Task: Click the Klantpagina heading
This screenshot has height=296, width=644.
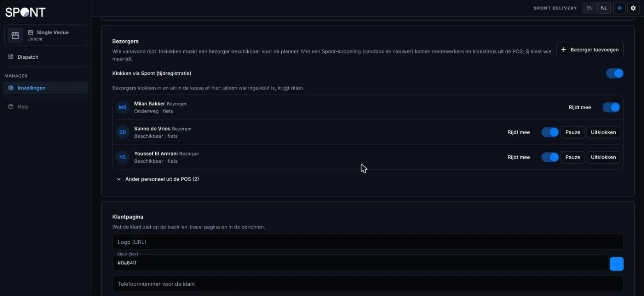Action: [x=128, y=217]
